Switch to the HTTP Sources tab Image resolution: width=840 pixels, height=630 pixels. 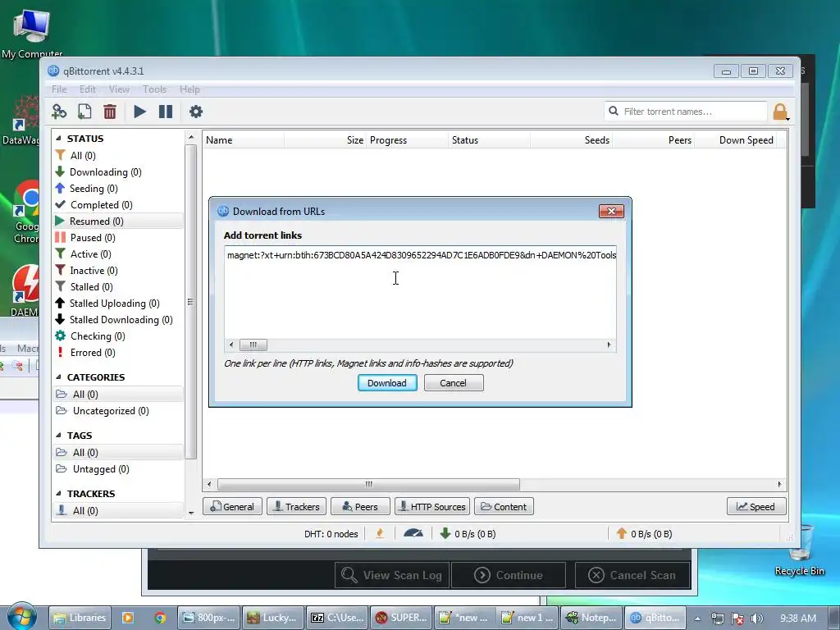pos(432,507)
